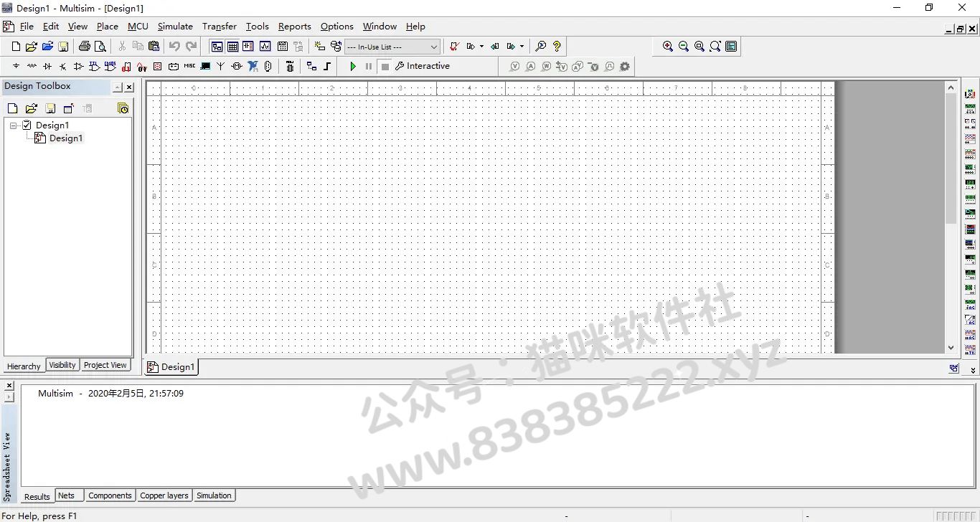Screen dimensions: 980x522
Task: Toggle the Spreadsheet View panel
Action: [x=232, y=47]
